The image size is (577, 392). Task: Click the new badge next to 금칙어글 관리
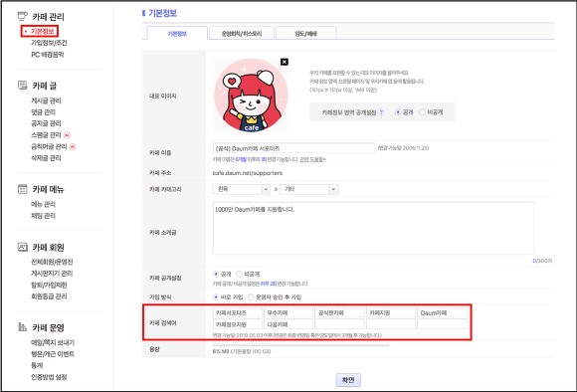click(x=73, y=147)
